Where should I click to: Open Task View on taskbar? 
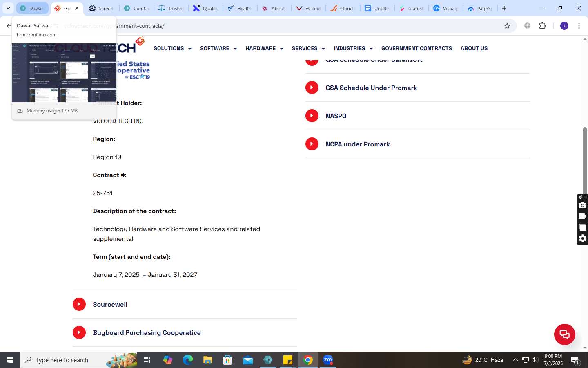[x=147, y=360]
